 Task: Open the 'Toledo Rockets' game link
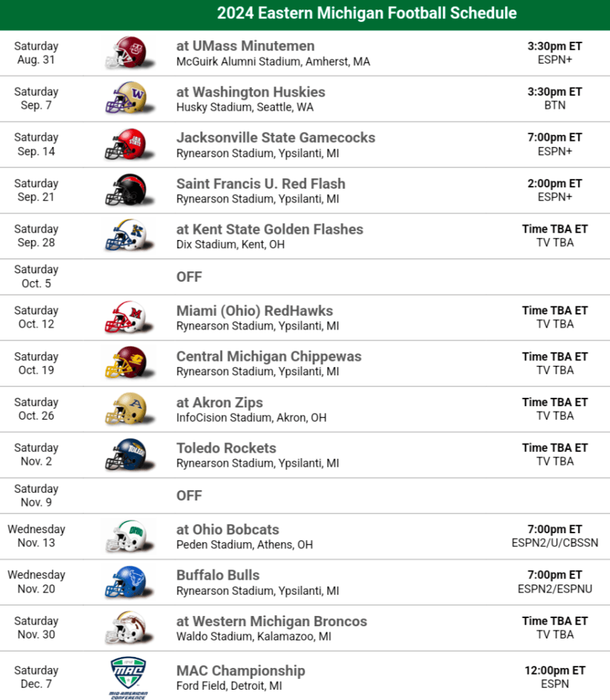pos(226,448)
